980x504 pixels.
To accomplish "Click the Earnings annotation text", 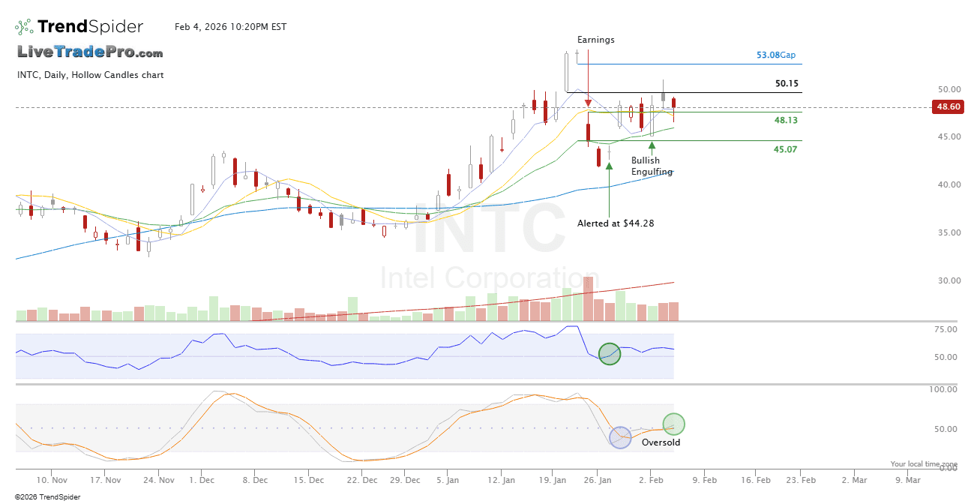I will click(x=595, y=40).
